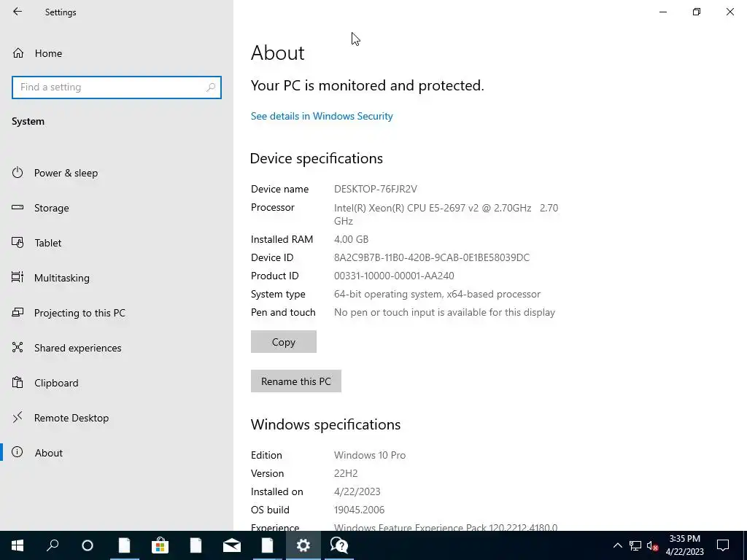Open the blank document icon right of Mail
Viewport: 747px width, 560px height.
[267, 545]
